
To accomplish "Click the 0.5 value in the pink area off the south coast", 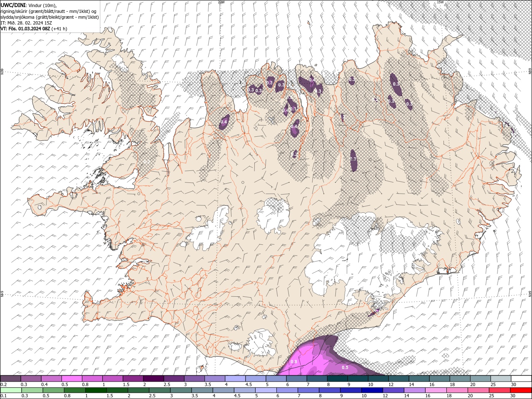I will pyautogui.click(x=345, y=367).
